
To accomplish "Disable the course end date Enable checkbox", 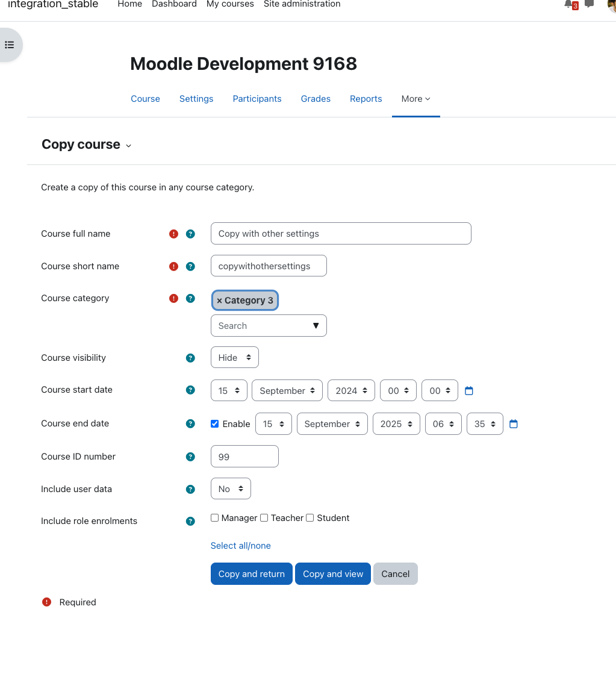I will (214, 424).
